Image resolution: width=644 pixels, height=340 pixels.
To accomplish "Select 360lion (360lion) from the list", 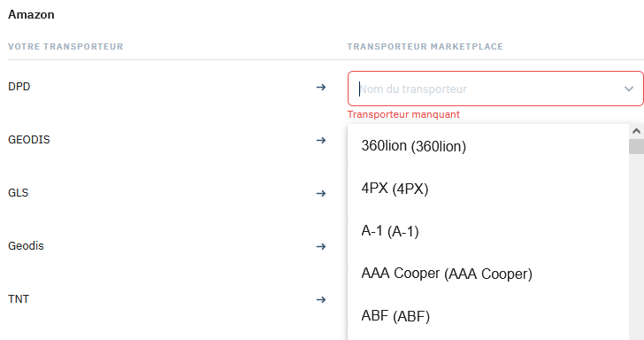I will 488,146.
